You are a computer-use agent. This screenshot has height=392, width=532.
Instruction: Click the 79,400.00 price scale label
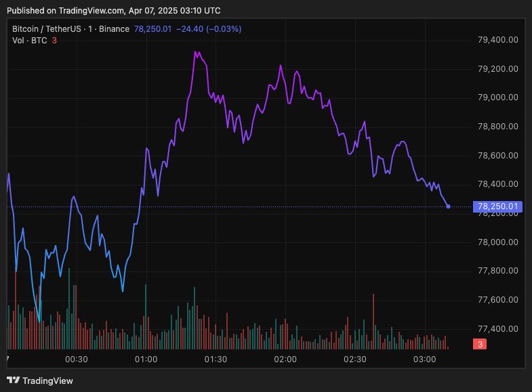click(498, 40)
